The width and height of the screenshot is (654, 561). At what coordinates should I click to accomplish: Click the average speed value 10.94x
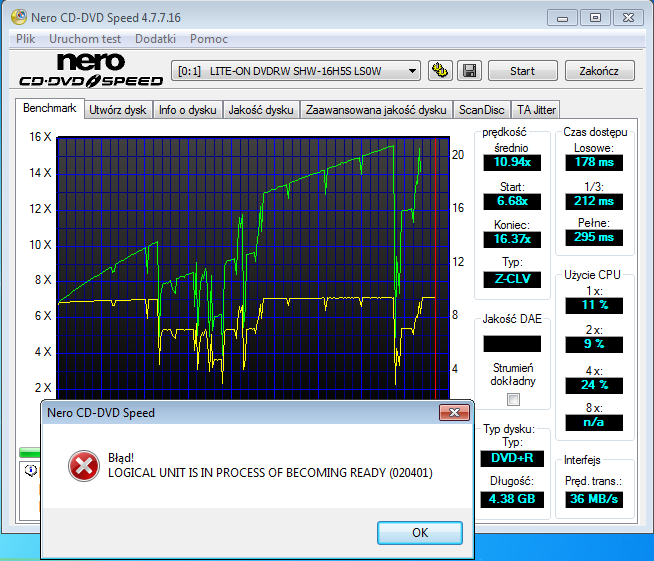tap(512, 162)
